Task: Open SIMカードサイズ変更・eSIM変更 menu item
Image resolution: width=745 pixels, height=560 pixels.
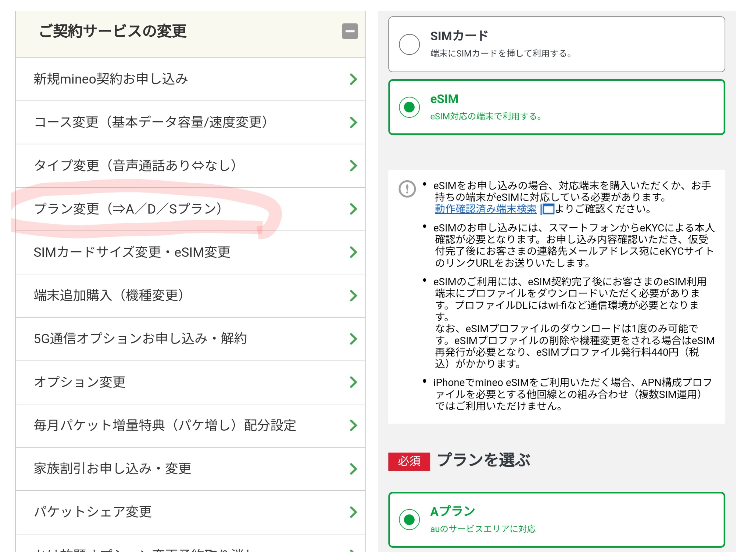Action: [132, 252]
